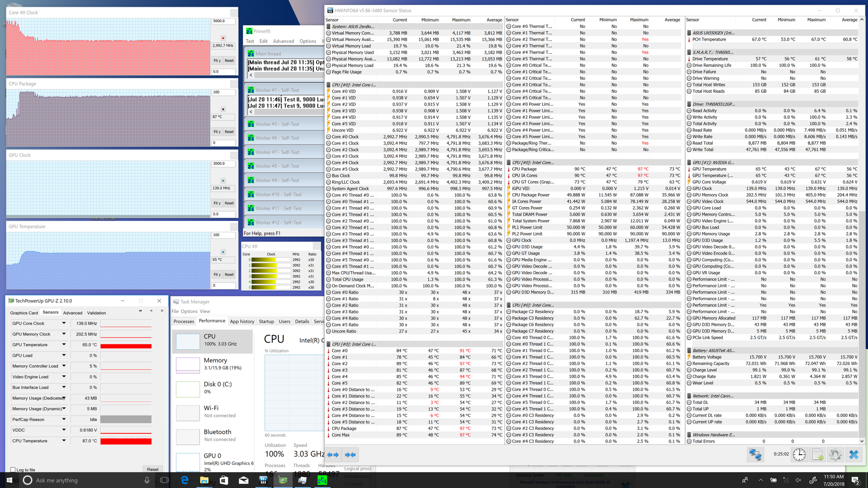Open Windows Start menu
The height and width of the screenshot is (488, 868).
click(9, 480)
